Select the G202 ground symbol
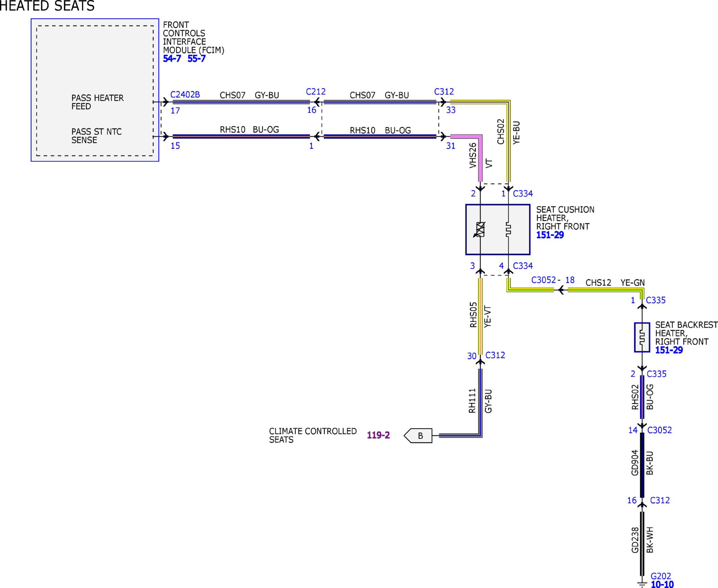The image size is (718, 588). pos(642,584)
